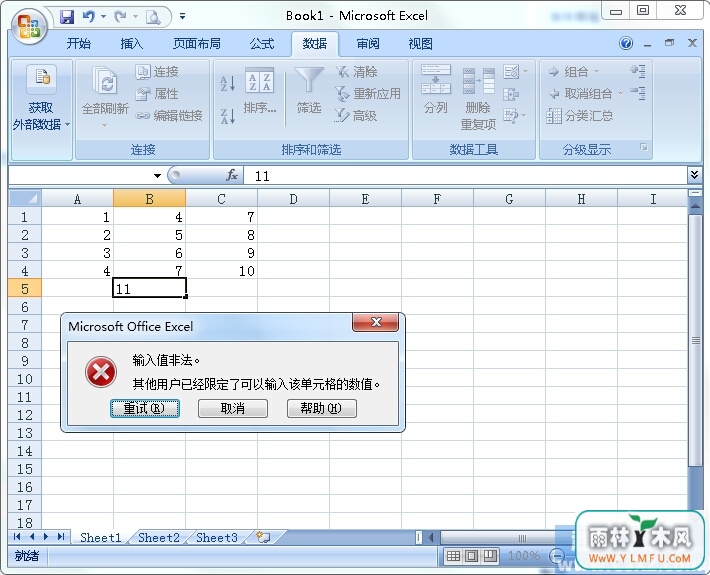Redo the last action

pyautogui.click(x=120, y=17)
